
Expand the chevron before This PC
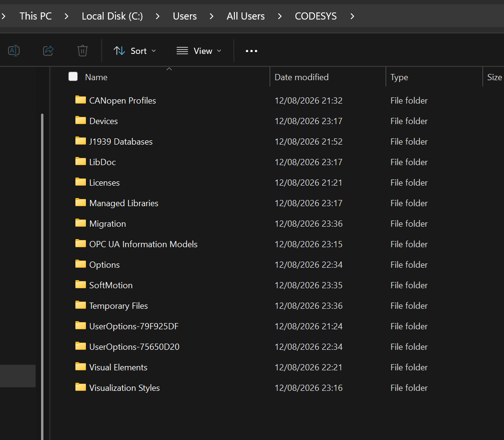click(x=3, y=16)
